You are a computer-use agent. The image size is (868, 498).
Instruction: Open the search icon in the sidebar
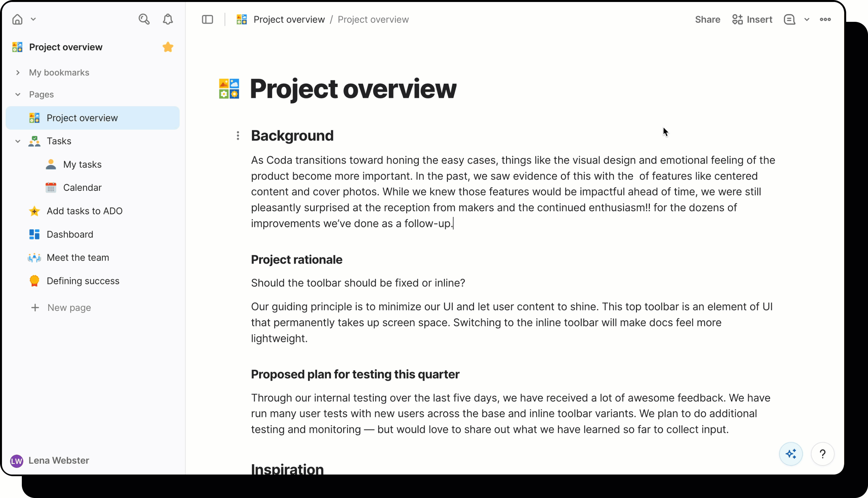[144, 19]
